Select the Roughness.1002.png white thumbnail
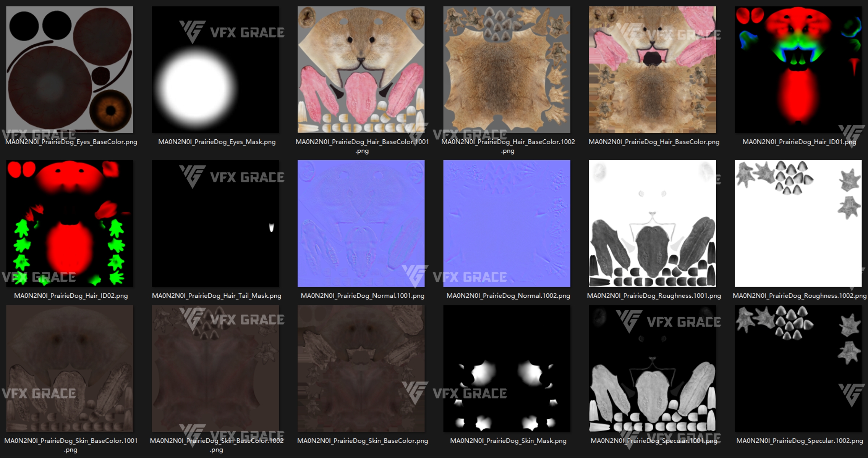Image resolution: width=868 pixels, height=458 pixels. (x=798, y=223)
